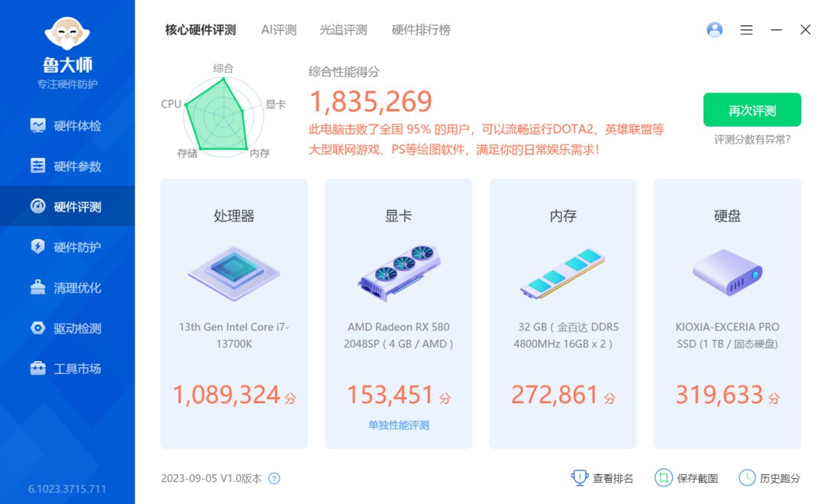Close the 鲁大师 window
The width and height of the screenshot is (825, 504).
(805, 30)
